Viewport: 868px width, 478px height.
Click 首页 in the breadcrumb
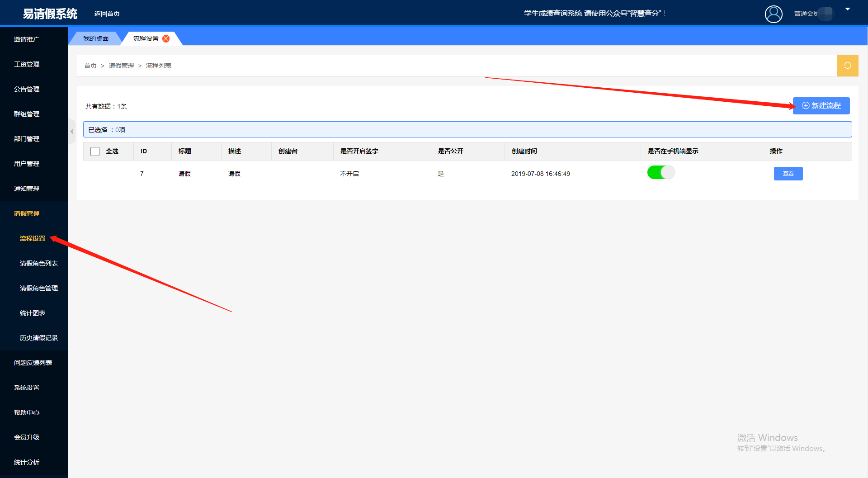click(x=90, y=66)
